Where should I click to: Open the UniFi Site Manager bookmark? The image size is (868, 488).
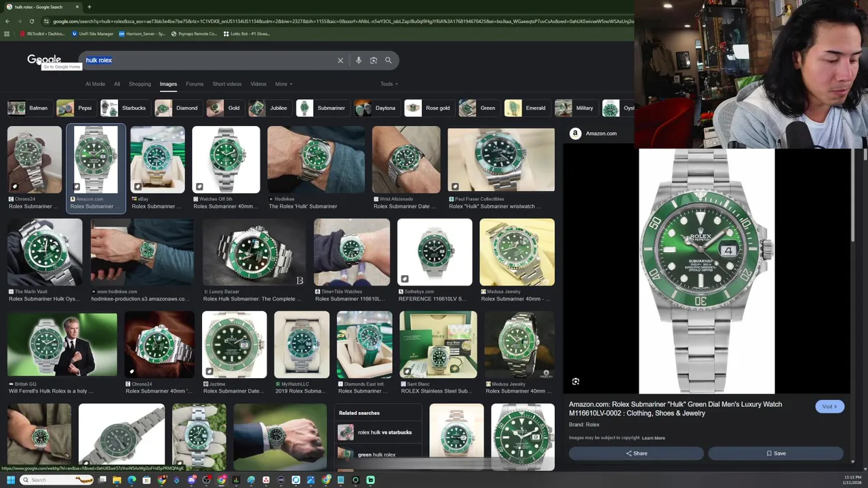point(92,33)
